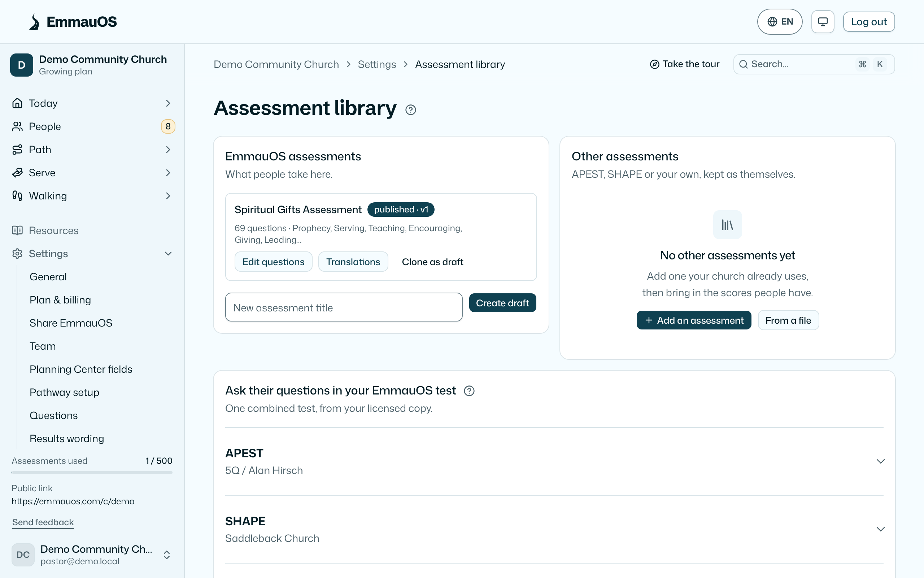Open help icon beside Ask their questions
Viewport: 924px width, 578px height.
(469, 391)
